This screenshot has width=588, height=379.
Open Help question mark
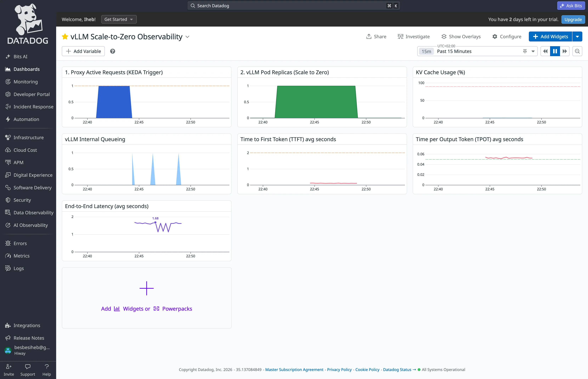click(47, 366)
